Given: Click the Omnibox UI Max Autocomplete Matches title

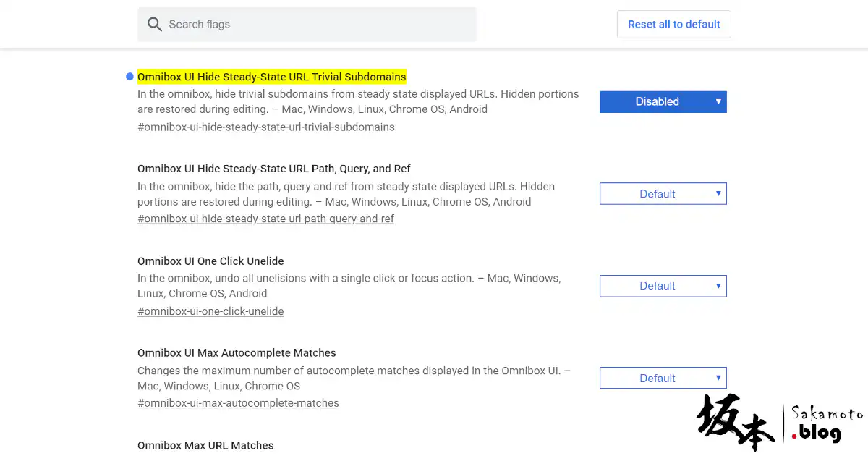Looking at the screenshot, I should 237,353.
